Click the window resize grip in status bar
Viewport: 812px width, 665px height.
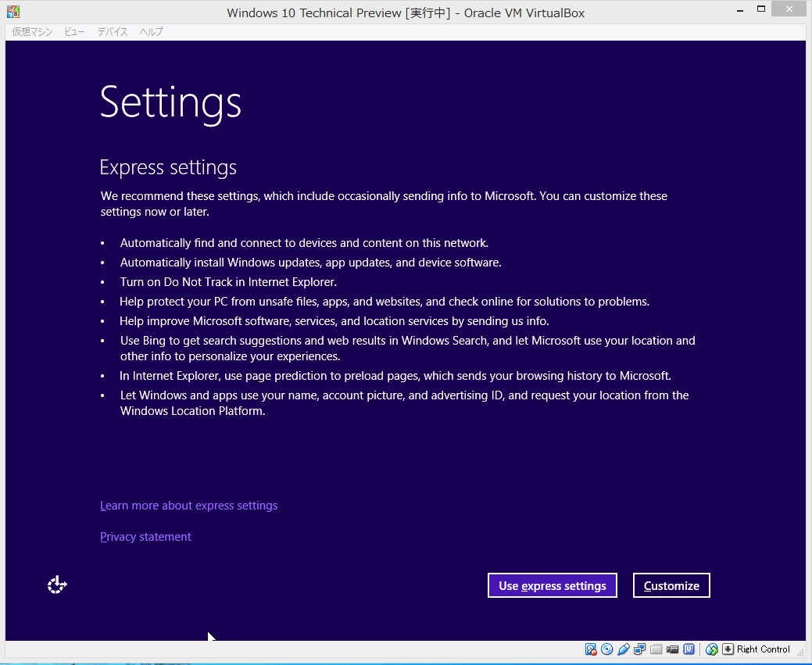click(x=800, y=652)
